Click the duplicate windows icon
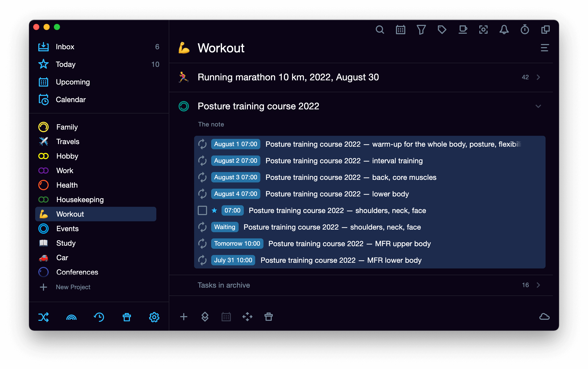 pyautogui.click(x=545, y=30)
